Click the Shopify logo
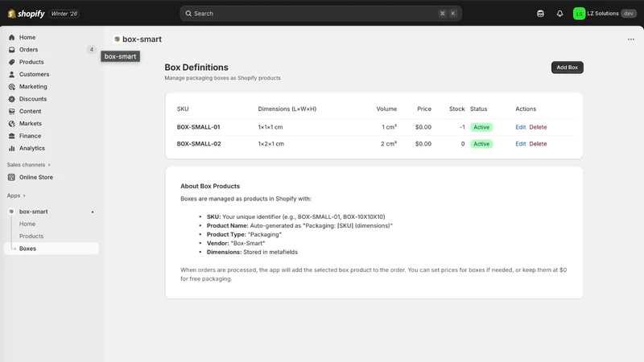Image resolution: width=644 pixels, height=362 pixels. (26, 14)
